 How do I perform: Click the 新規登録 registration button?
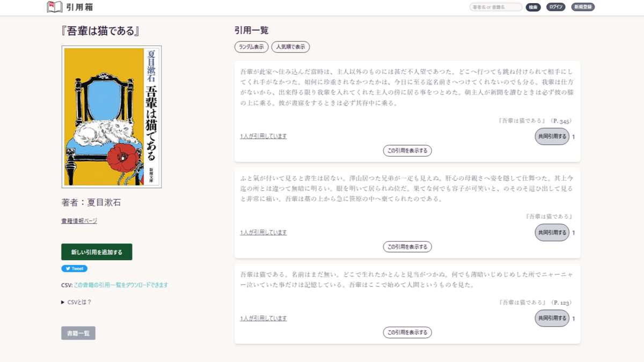(x=582, y=7)
